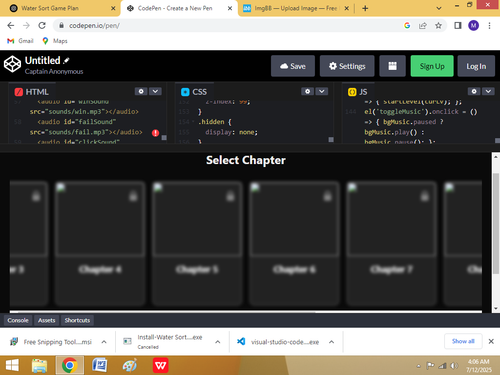Screen dimensions: 500x375
Task: Expand Free Snipping Tool download options
Action: (104, 342)
